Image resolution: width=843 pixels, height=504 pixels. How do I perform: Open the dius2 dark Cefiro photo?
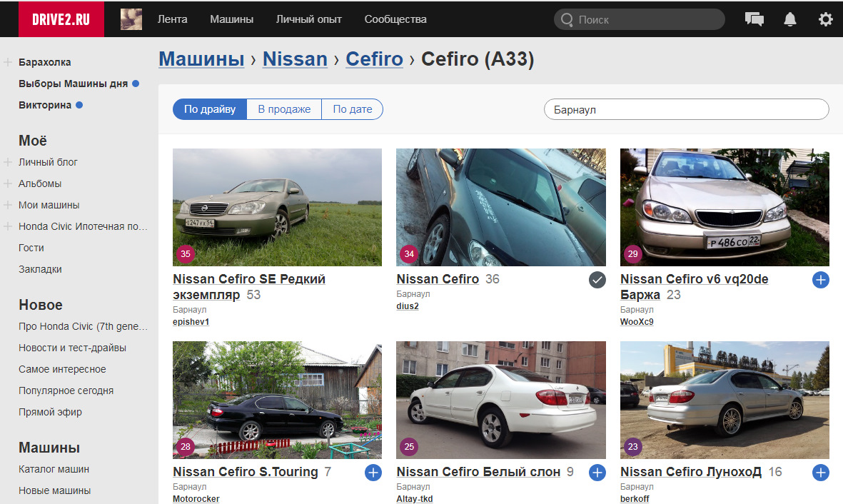tap(501, 207)
